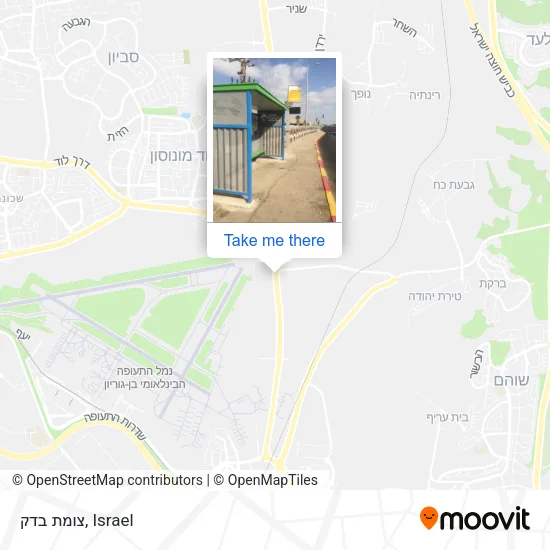Click the צומת בדק, Israel caption text
Viewport: 550px width, 550px height.
pyautogui.click(x=77, y=521)
